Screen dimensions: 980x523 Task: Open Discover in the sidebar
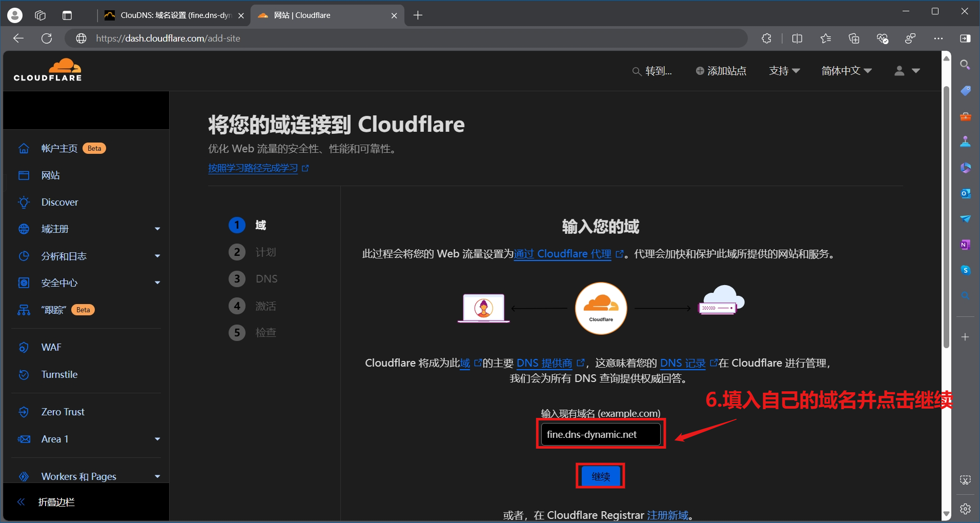point(59,202)
